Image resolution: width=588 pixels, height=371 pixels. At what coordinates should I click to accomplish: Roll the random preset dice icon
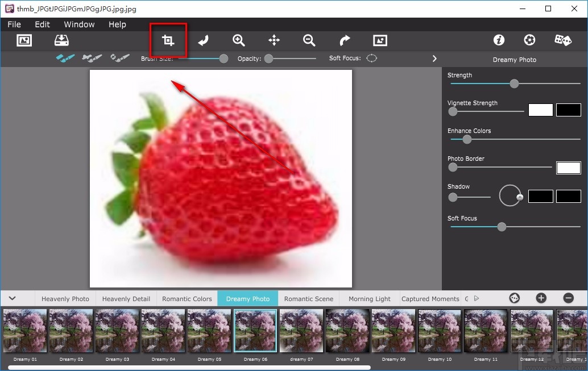tap(562, 40)
